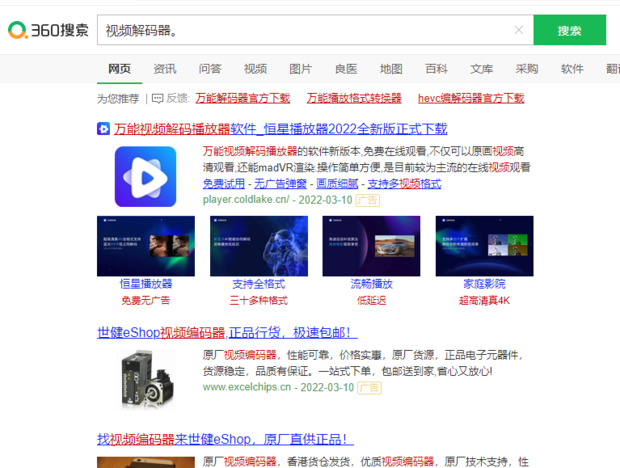Viewport: 620px width, 468px height.
Task: Open suggestion 万能解码器官方下载
Action: (243, 98)
